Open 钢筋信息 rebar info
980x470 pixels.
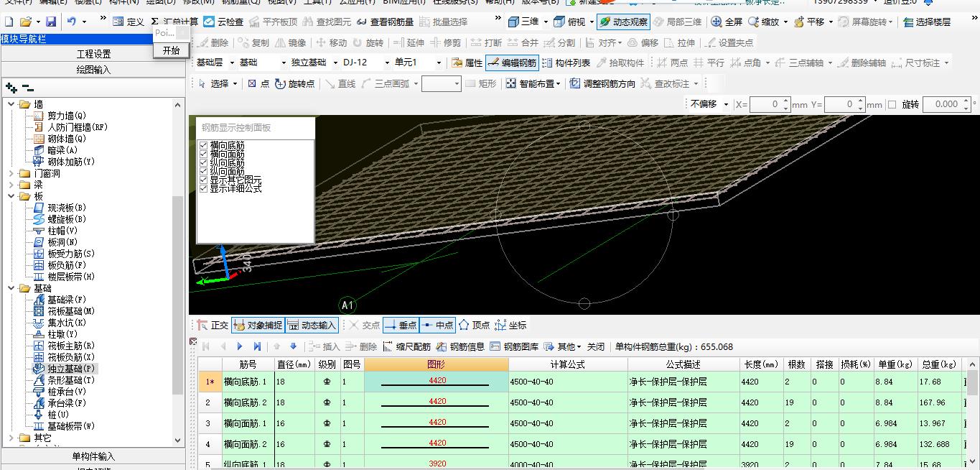[459, 346]
